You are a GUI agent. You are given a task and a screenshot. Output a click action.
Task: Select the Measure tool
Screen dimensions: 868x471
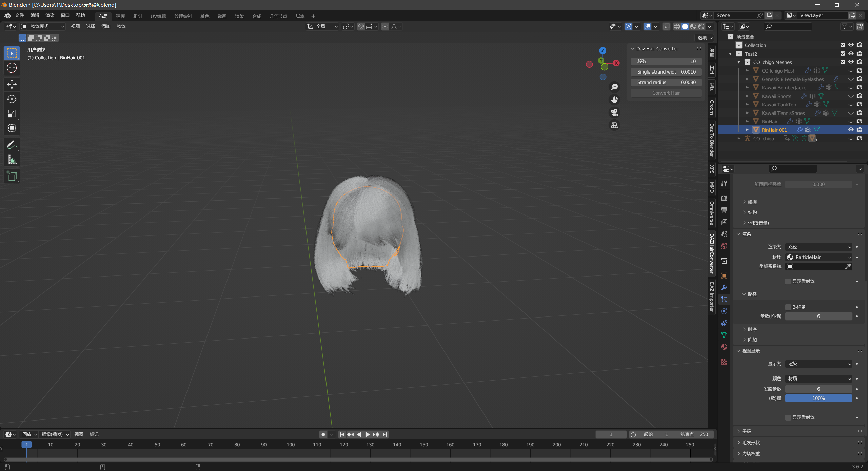(12, 160)
